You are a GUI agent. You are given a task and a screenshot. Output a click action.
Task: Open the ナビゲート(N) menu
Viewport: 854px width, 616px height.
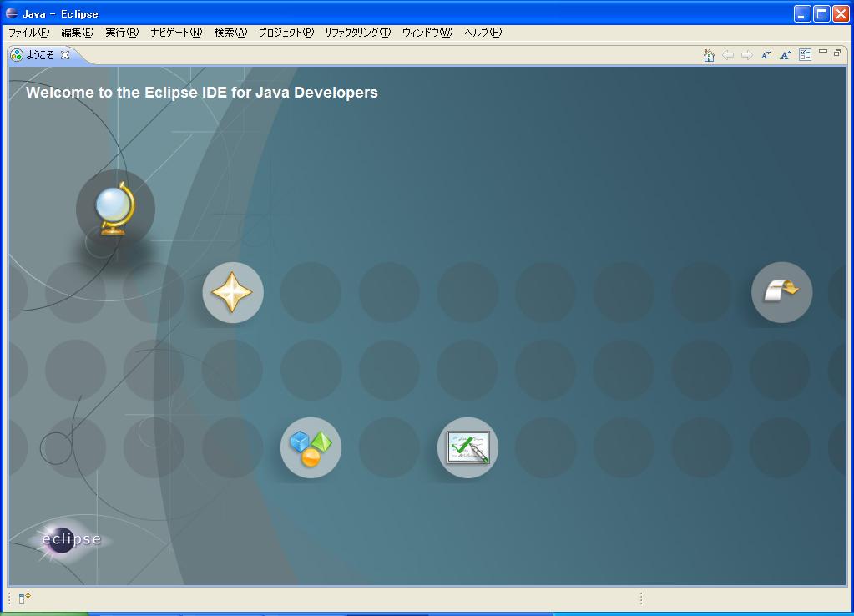click(x=176, y=33)
